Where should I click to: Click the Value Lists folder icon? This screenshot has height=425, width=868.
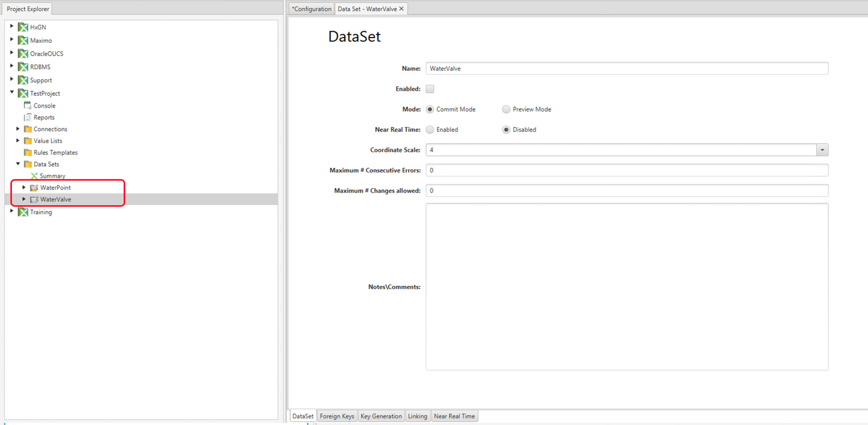click(x=28, y=141)
